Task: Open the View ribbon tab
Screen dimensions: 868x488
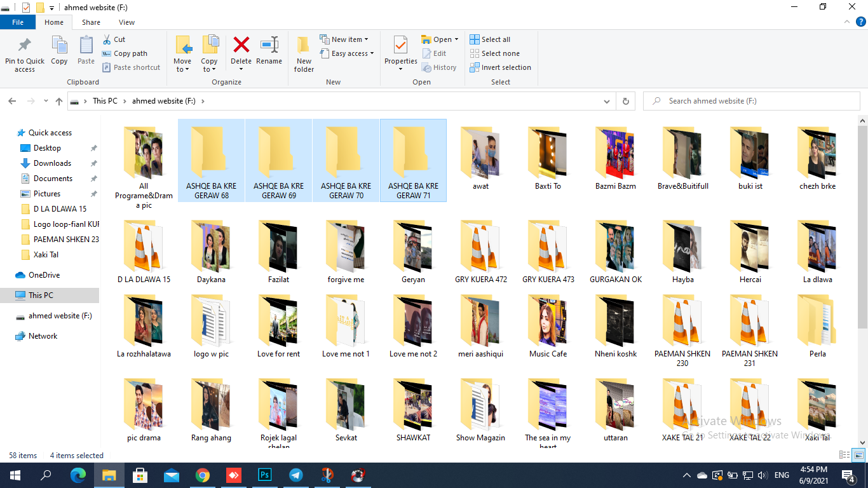Action: click(126, 22)
